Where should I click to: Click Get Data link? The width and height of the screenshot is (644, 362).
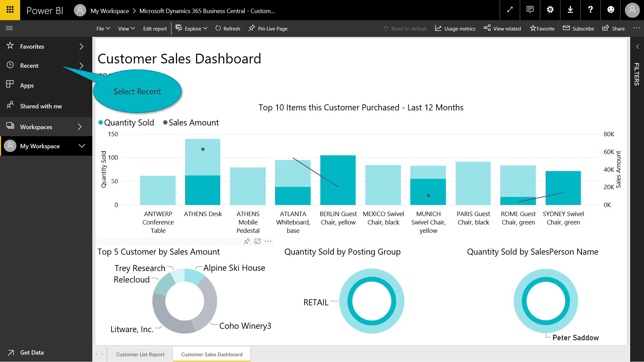[32, 352]
